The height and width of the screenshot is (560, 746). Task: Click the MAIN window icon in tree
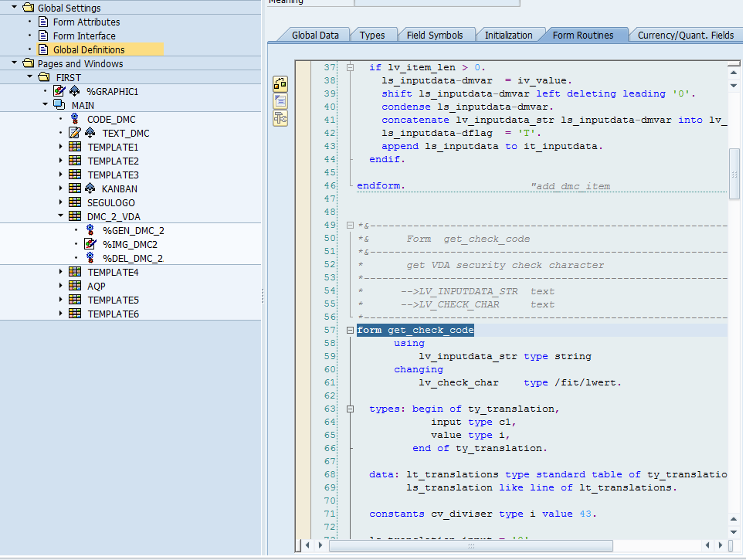pyautogui.click(x=59, y=105)
